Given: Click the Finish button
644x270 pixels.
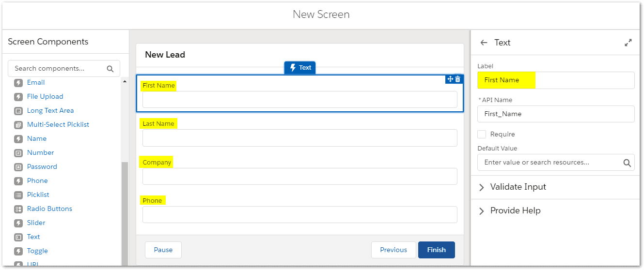Looking at the screenshot, I should click(436, 250).
